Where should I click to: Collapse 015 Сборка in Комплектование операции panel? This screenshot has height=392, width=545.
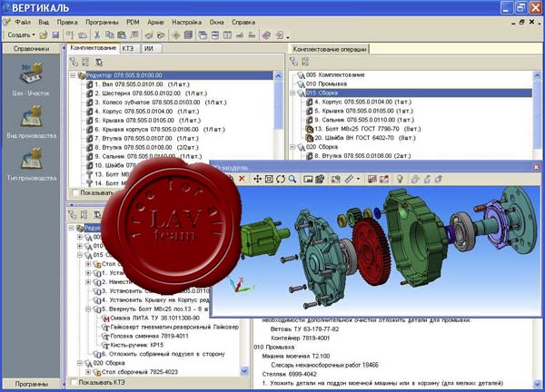(292, 93)
